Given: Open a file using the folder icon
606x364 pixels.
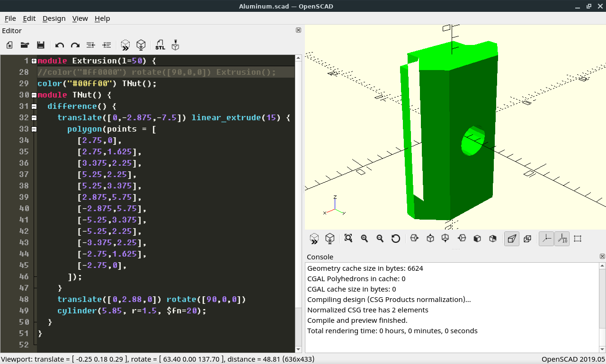Looking at the screenshot, I should pos(25,45).
